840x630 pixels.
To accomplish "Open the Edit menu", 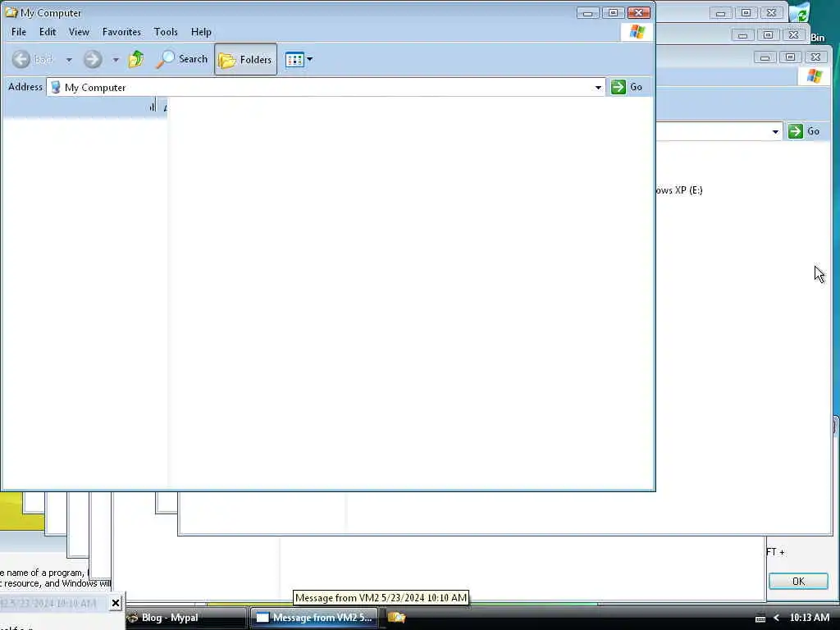I will [47, 32].
